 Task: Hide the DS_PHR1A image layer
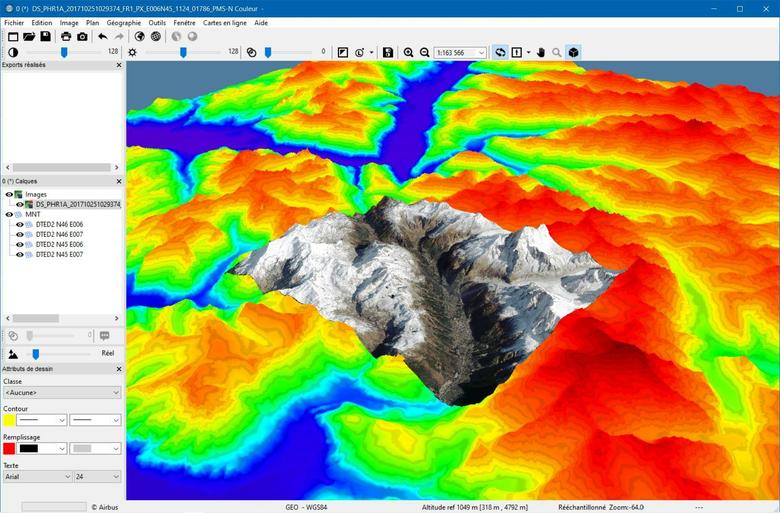(x=20, y=205)
